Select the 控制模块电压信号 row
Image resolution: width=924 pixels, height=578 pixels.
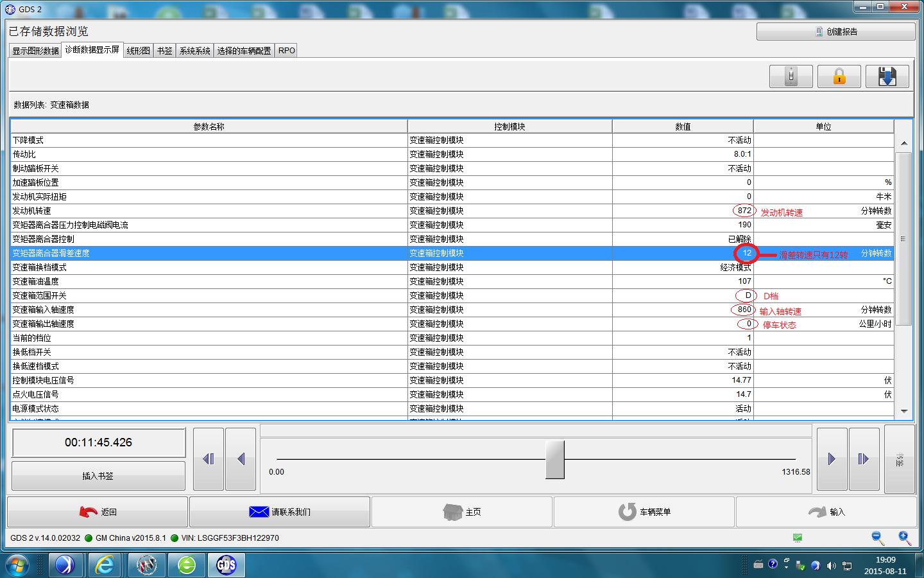click(452, 380)
